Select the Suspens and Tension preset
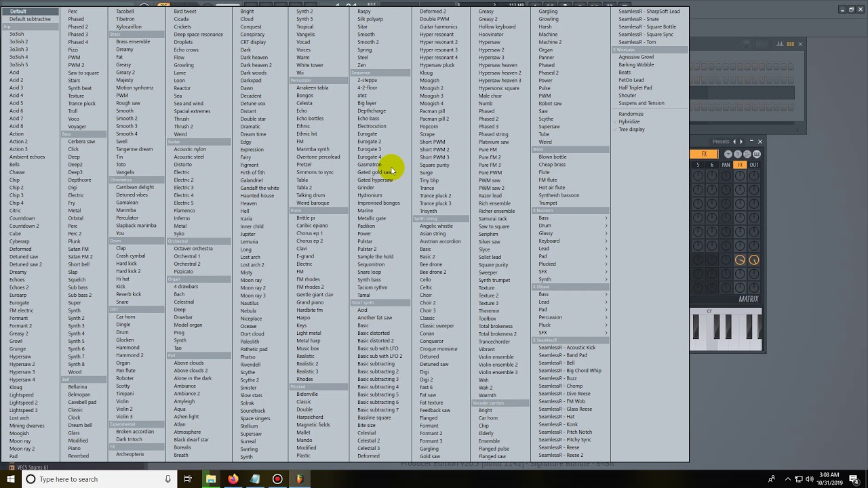The width and height of the screenshot is (868, 488). click(x=642, y=103)
